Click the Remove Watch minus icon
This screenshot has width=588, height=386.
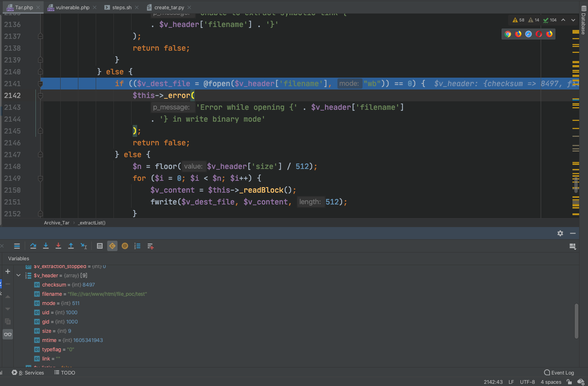pyautogui.click(x=8, y=284)
